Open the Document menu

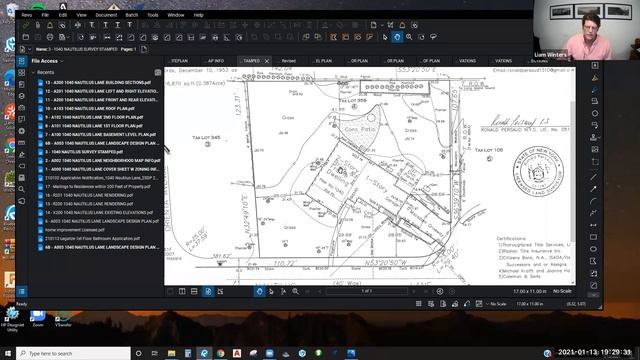(106, 15)
